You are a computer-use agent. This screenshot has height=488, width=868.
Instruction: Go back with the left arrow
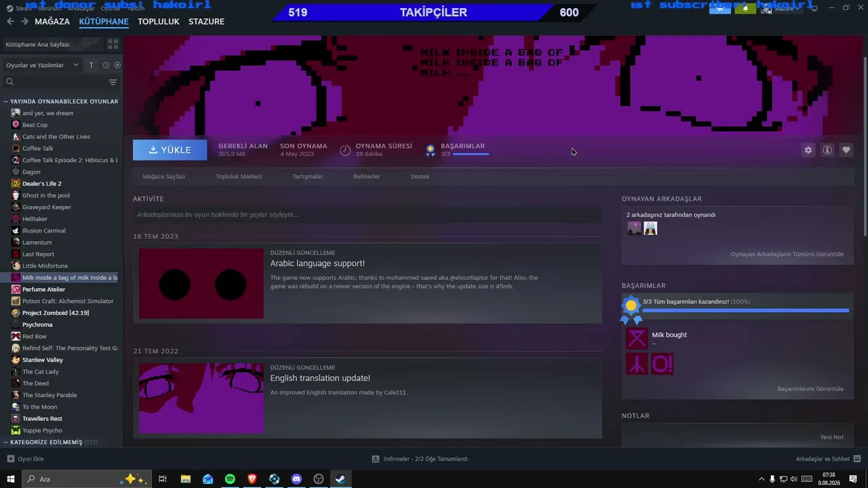tap(10, 22)
